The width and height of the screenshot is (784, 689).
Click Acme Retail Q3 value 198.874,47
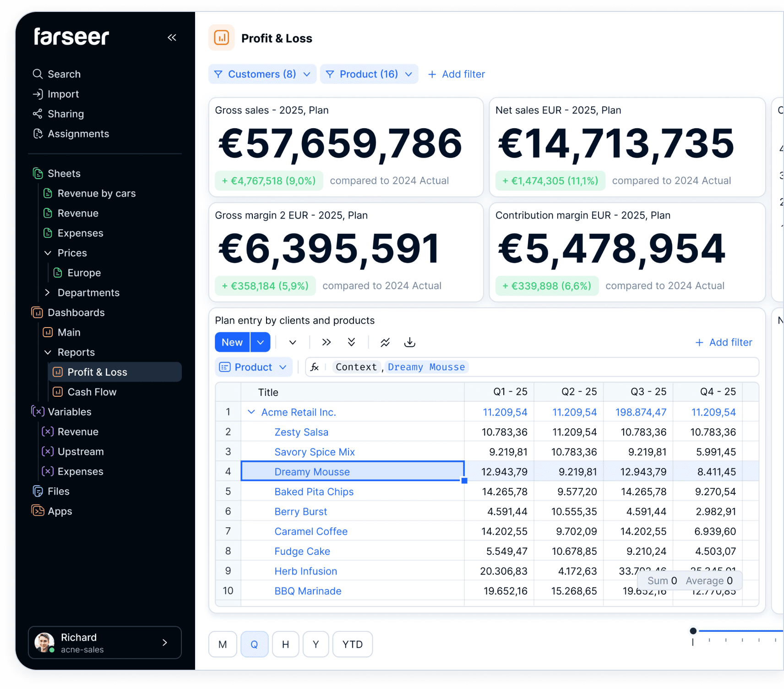(x=641, y=412)
